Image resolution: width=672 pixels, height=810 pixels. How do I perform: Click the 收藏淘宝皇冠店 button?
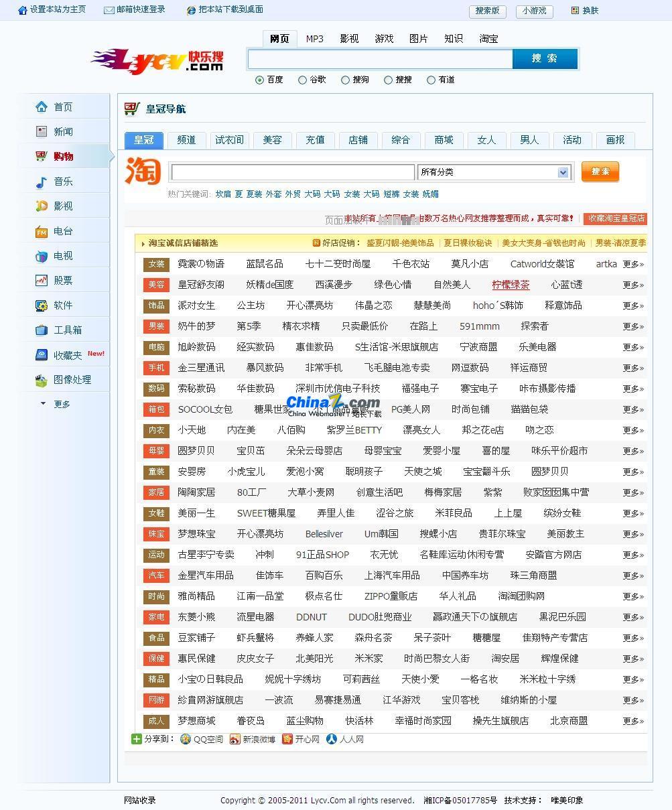click(615, 218)
